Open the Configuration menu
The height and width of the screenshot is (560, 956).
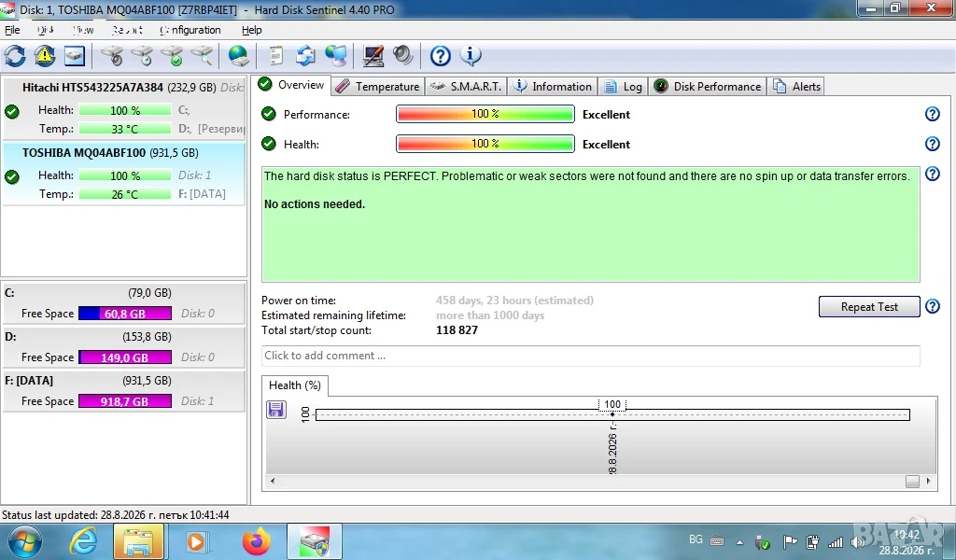tap(190, 30)
